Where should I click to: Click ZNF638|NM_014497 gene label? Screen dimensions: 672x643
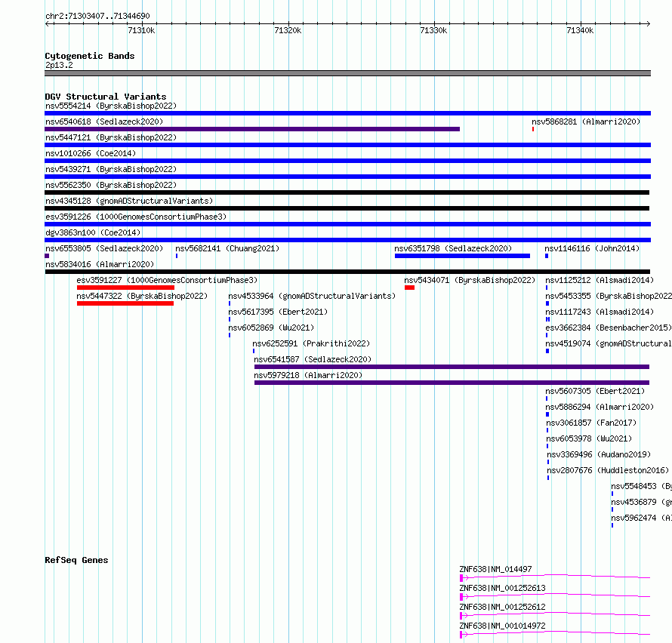point(495,569)
